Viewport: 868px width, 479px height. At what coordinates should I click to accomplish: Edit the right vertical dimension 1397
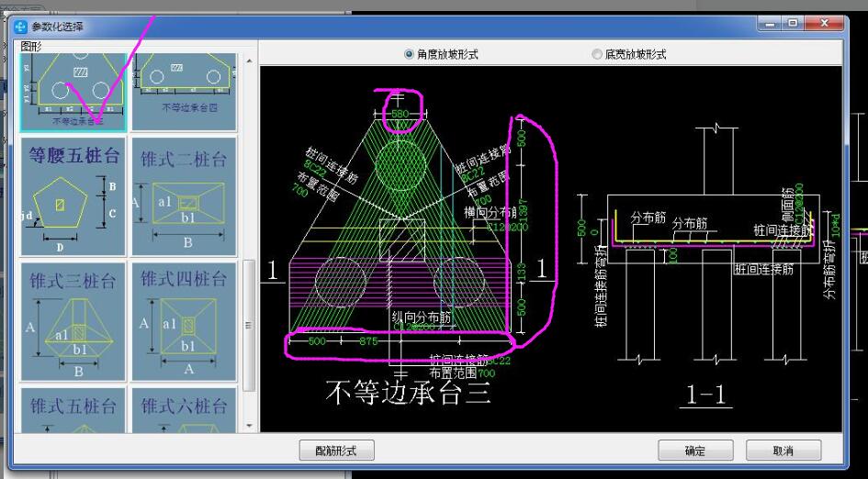click(x=524, y=209)
